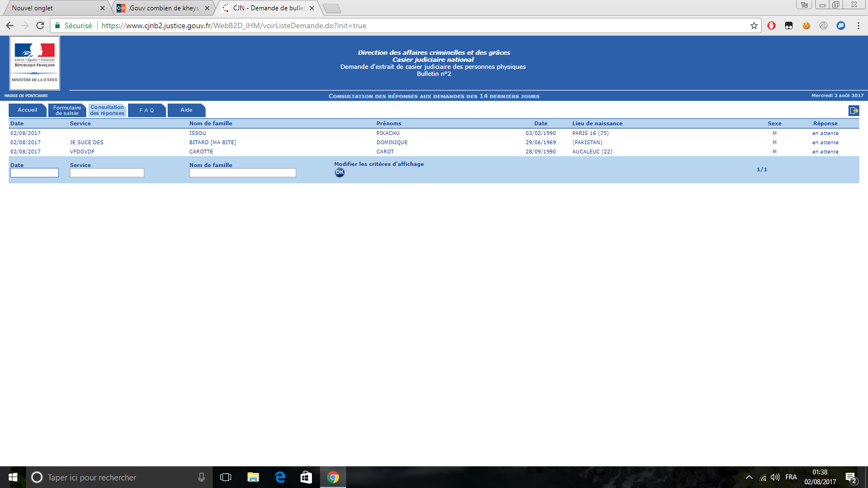Click the taskbar microphone icon

201,477
